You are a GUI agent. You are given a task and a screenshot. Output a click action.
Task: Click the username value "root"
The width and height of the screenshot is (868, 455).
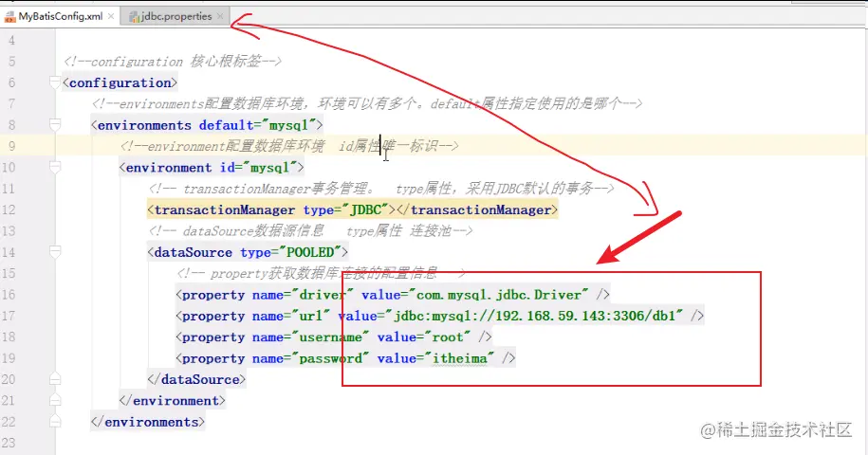pos(448,337)
